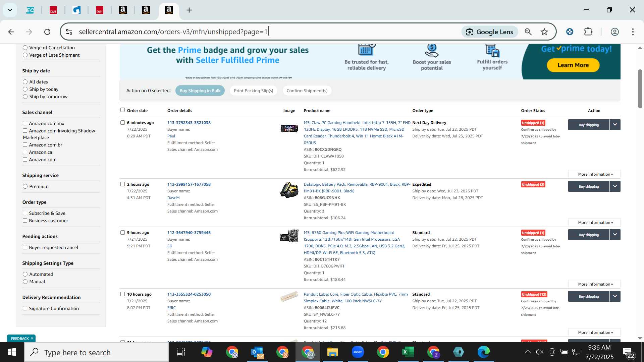Click the address bar URL field
Image resolution: width=644 pixels, height=362 pixels.
(262, 32)
